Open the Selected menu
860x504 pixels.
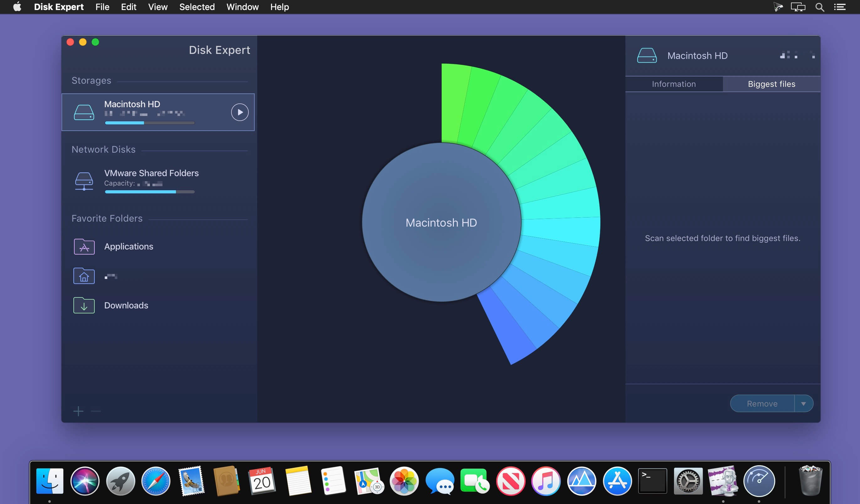tap(197, 7)
